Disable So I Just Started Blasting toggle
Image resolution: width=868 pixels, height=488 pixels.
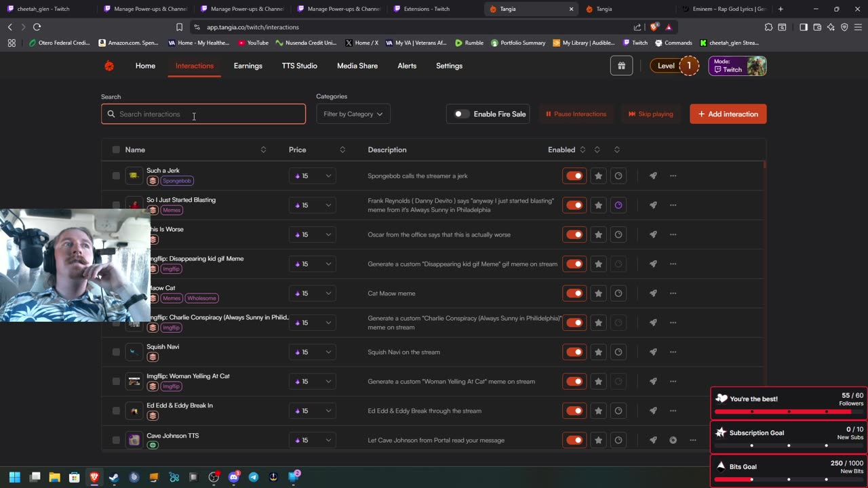pos(574,205)
